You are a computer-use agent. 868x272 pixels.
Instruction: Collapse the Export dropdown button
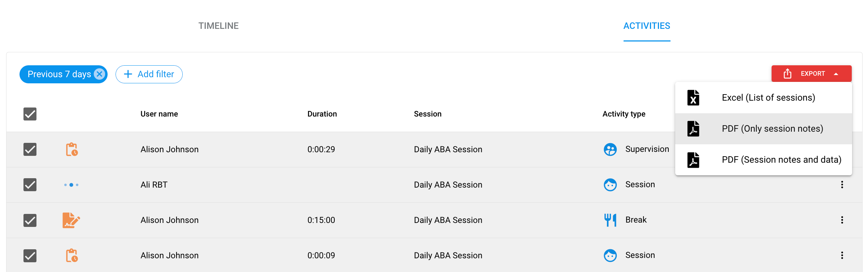pyautogui.click(x=811, y=74)
